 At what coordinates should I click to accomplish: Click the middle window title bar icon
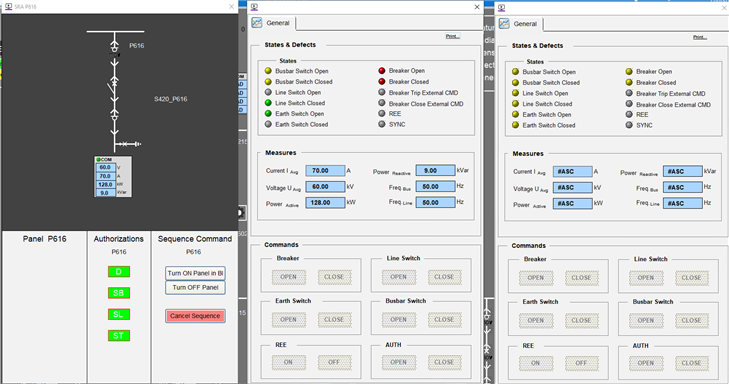(254, 7)
